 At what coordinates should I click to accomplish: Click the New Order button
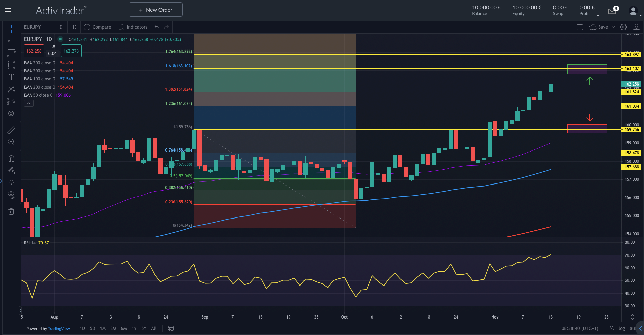pos(155,9)
